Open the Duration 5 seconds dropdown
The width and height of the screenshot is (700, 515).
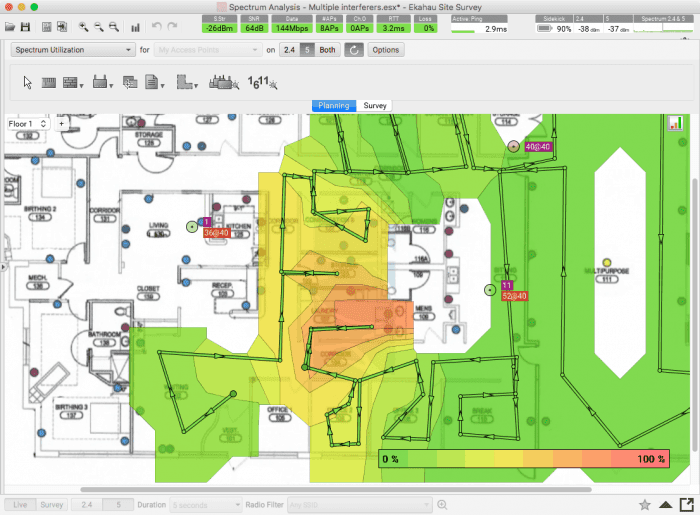click(x=206, y=505)
